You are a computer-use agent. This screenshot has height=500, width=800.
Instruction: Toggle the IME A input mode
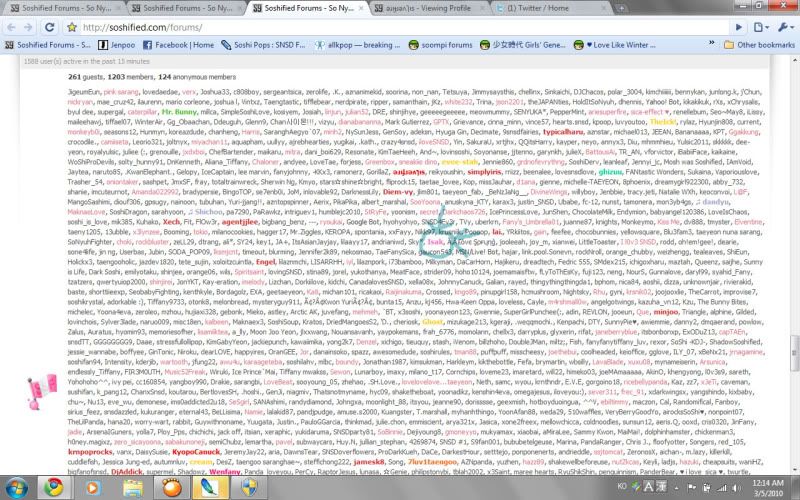[648, 487]
